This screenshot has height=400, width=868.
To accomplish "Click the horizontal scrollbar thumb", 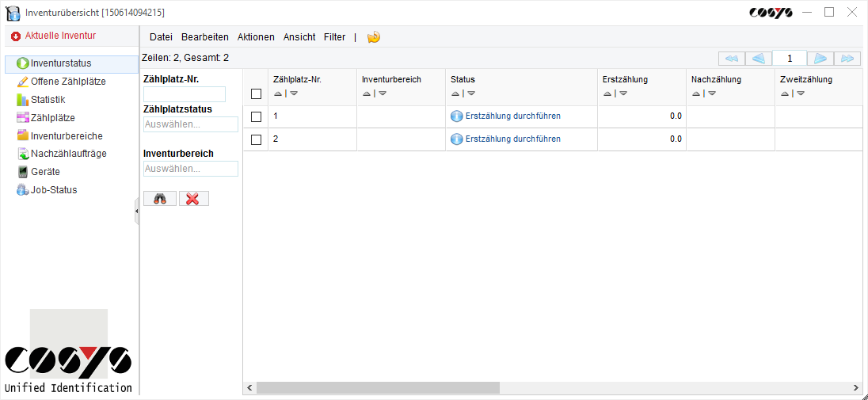I will [x=378, y=388].
